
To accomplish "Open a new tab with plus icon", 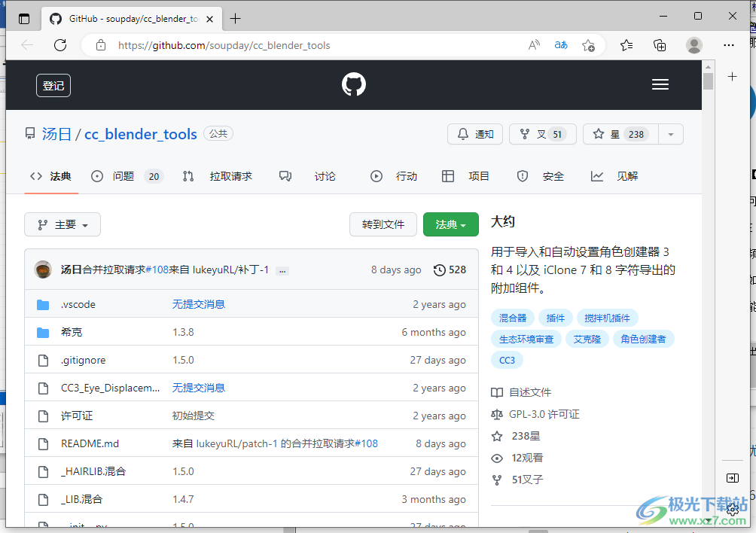I will click(x=235, y=19).
